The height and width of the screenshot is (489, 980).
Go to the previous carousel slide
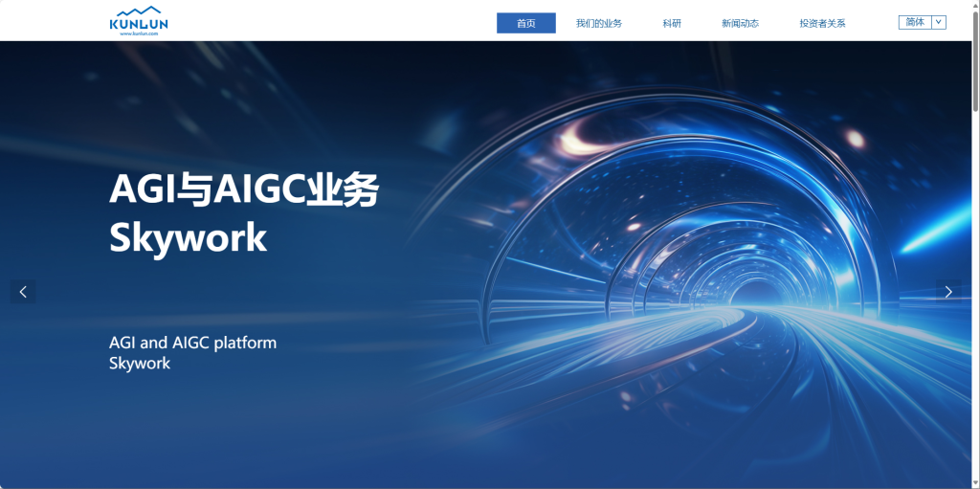pos(23,292)
